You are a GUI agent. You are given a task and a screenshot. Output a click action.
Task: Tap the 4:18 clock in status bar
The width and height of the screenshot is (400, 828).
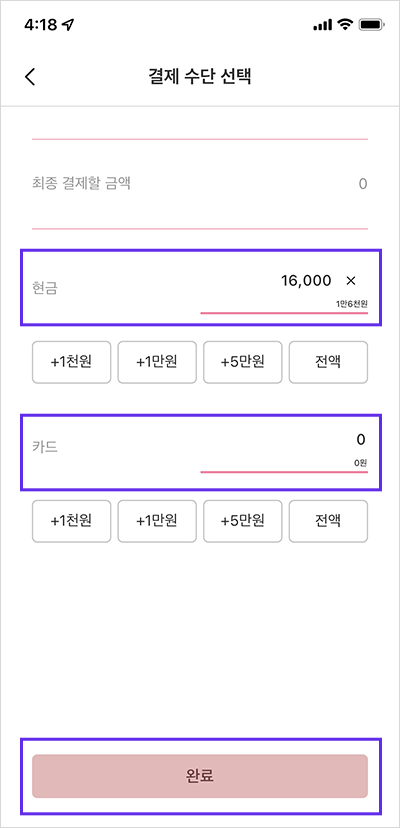pyautogui.click(x=42, y=25)
